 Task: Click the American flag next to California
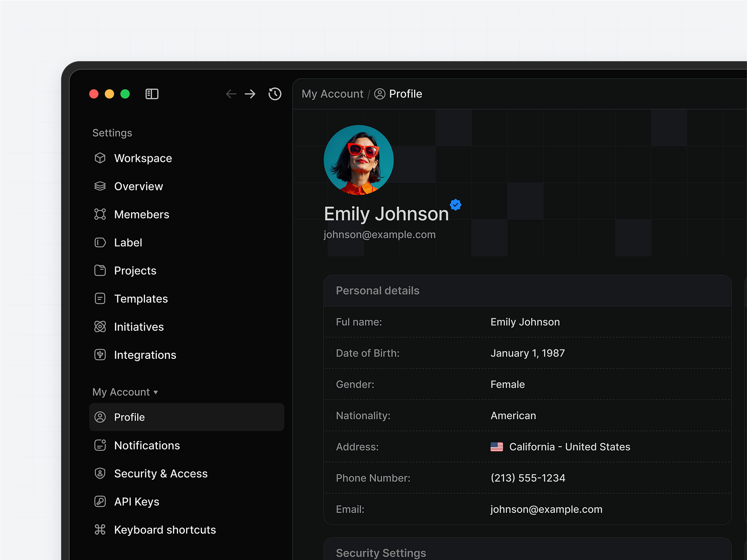pos(497,447)
